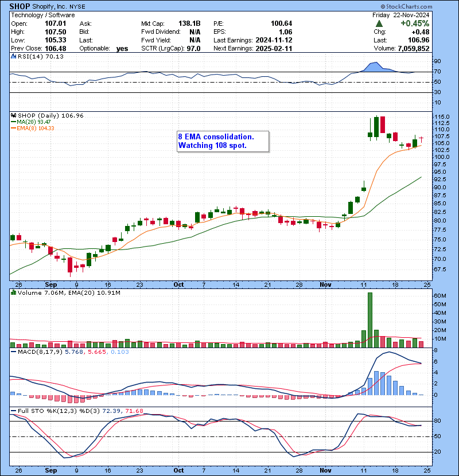Click the green up-arrow change icon
The height and width of the screenshot is (476, 459).
379,24
